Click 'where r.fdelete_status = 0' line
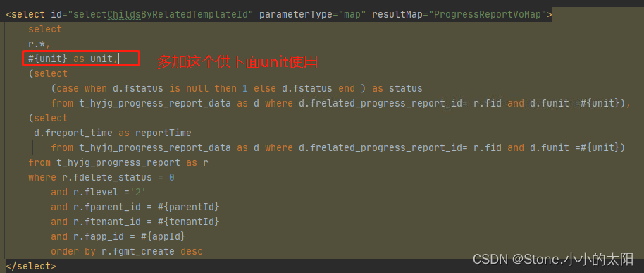The width and height of the screenshot is (644, 273). click(101, 177)
